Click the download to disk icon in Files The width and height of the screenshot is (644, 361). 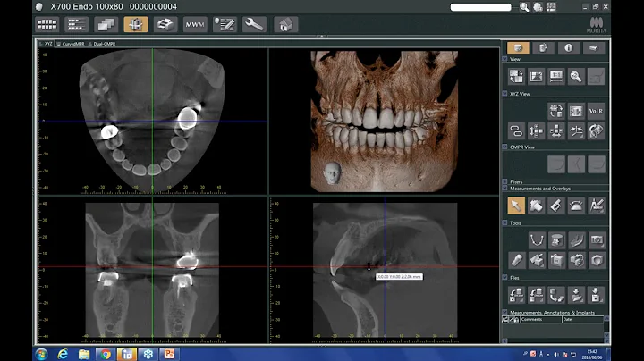tap(596, 295)
